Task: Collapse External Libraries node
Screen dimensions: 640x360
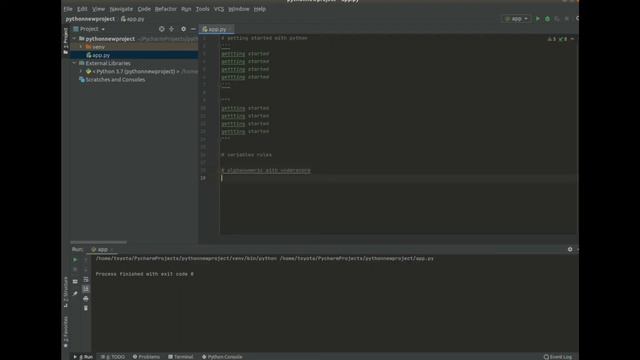Action: (x=74, y=63)
